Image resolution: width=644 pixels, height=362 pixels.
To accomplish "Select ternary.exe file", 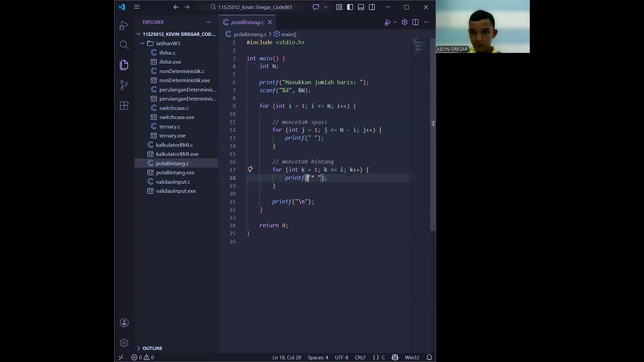I will (x=176, y=136).
